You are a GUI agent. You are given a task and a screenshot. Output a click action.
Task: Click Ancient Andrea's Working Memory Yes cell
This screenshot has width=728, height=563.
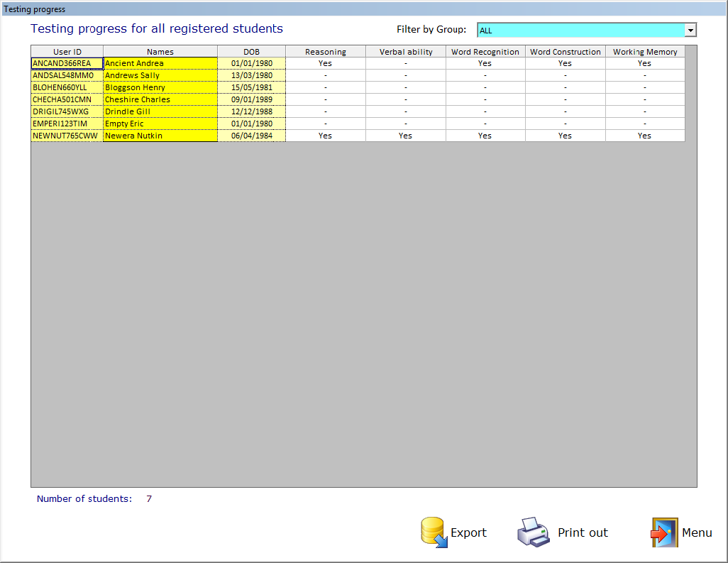(x=645, y=63)
